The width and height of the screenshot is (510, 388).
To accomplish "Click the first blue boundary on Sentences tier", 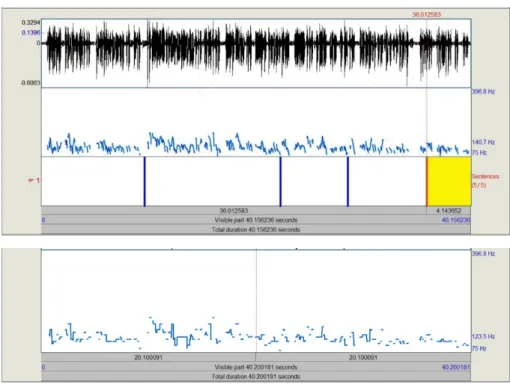I will point(145,181).
